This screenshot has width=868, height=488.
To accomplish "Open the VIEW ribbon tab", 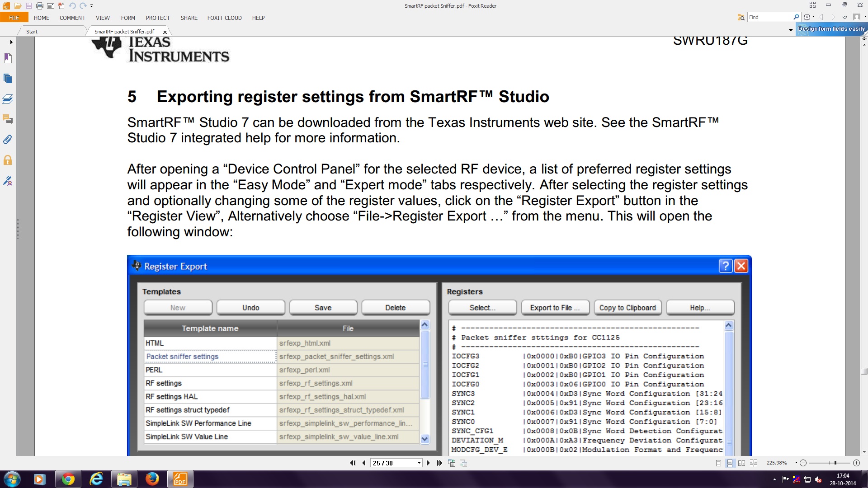I will point(103,18).
